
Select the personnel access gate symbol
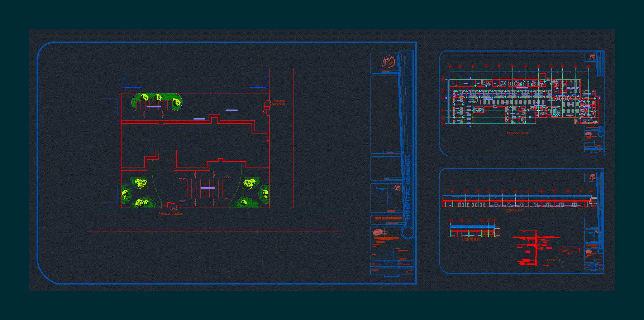[x=267, y=108]
